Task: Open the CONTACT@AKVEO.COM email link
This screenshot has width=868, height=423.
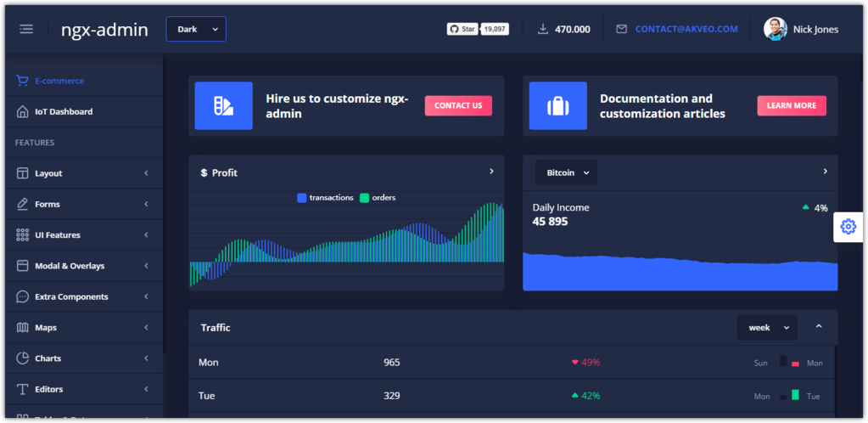Action: [x=686, y=30]
